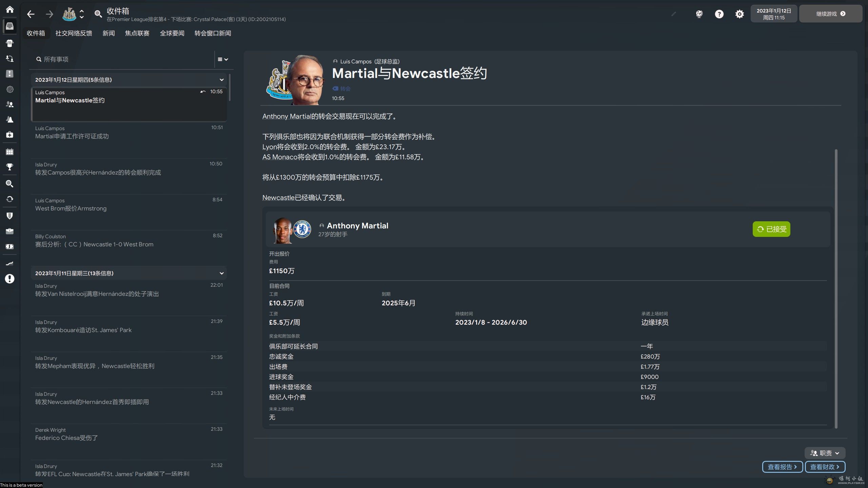
Task: Open the AS Monaco club link
Action: tap(280, 157)
